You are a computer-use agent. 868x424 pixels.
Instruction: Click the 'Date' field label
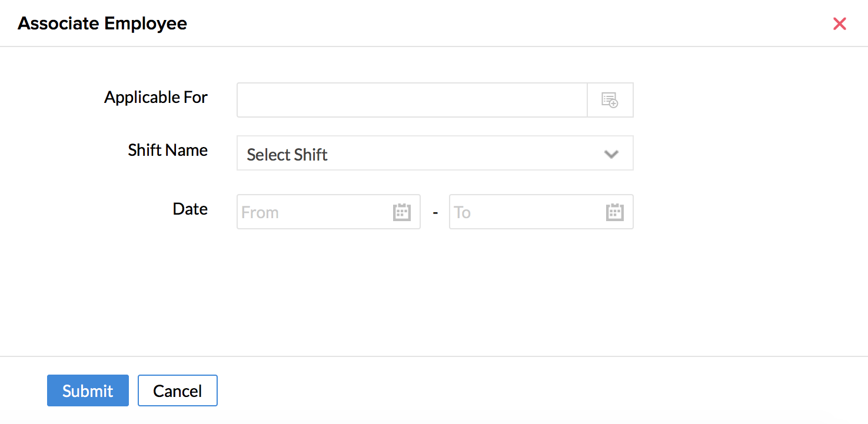point(190,209)
